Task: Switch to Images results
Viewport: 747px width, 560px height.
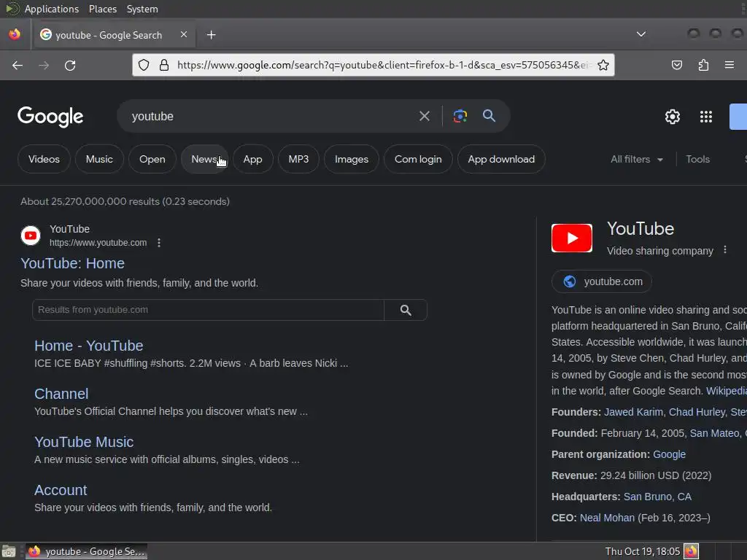Action: click(x=351, y=159)
